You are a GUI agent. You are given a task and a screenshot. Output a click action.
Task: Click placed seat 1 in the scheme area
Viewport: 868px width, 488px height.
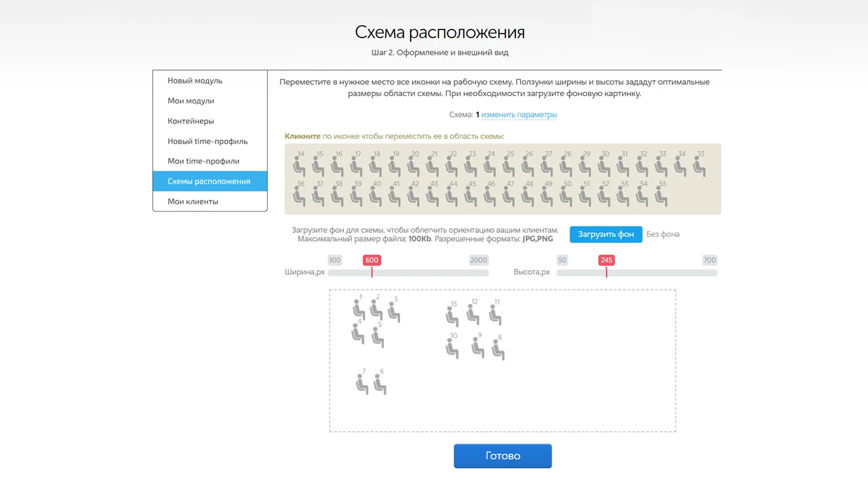point(359,310)
